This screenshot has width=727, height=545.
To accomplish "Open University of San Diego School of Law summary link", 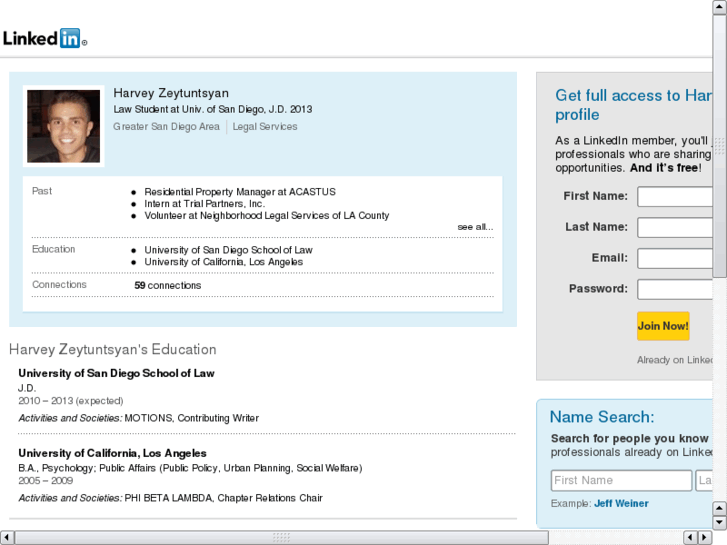I will (228, 250).
